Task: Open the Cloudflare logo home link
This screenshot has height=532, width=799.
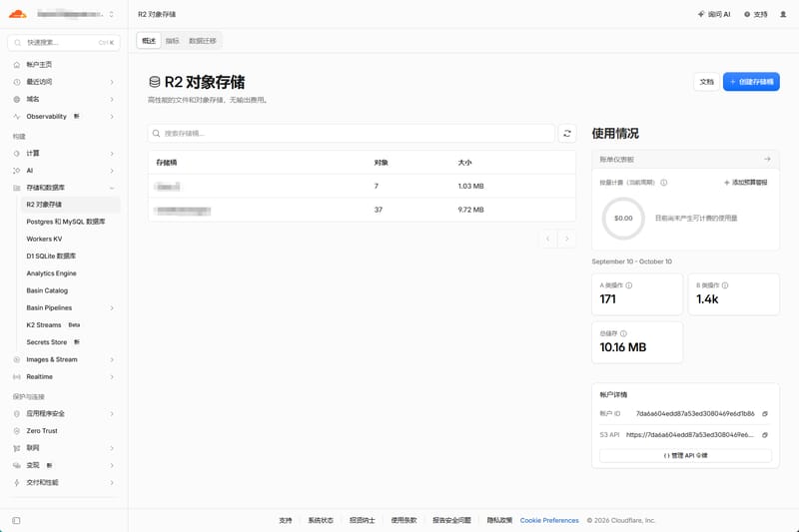Action: [x=17, y=14]
